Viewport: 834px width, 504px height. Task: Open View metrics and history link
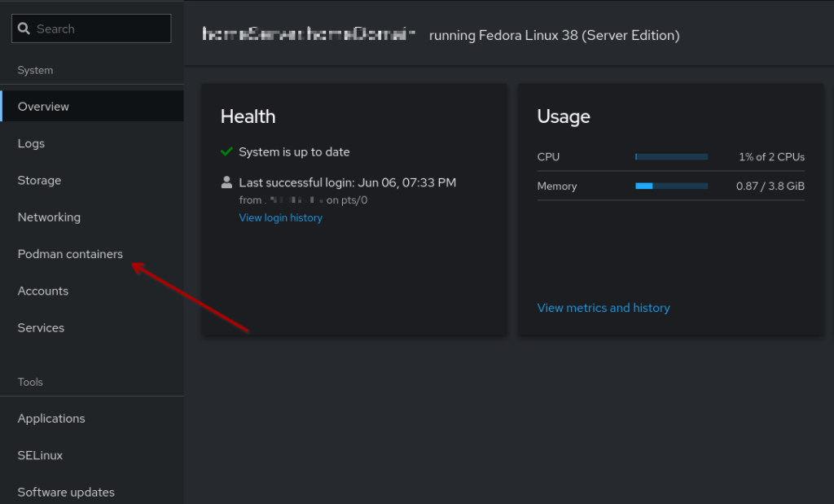tap(604, 308)
